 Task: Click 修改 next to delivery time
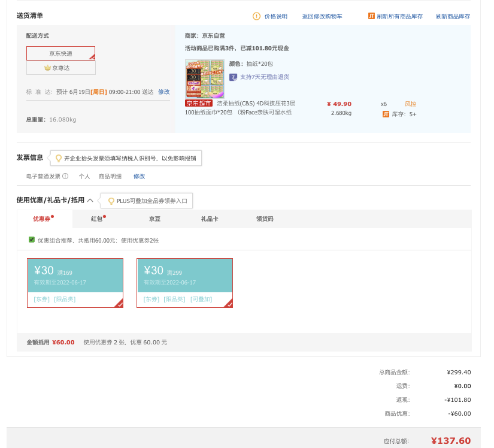pyautogui.click(x=164, y=92)
